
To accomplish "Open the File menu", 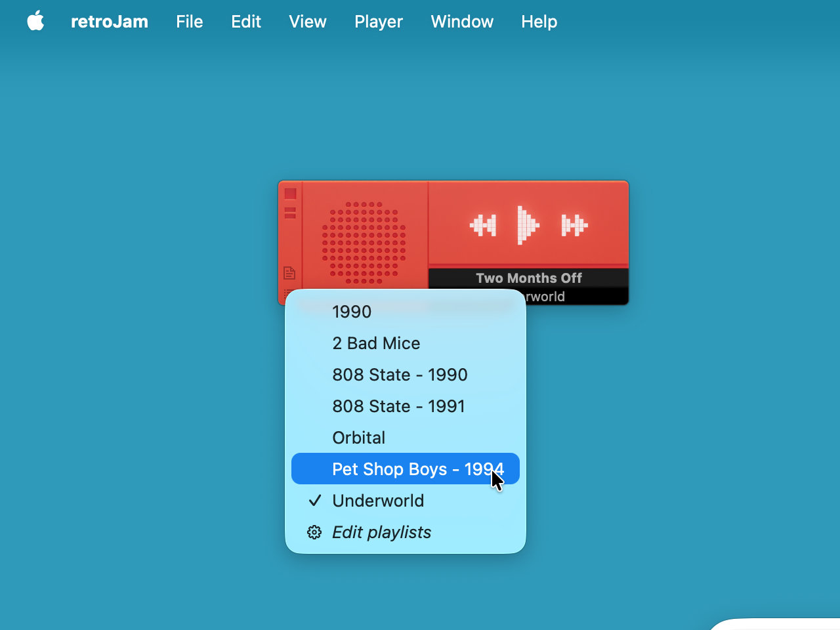I will pos(189,22).
